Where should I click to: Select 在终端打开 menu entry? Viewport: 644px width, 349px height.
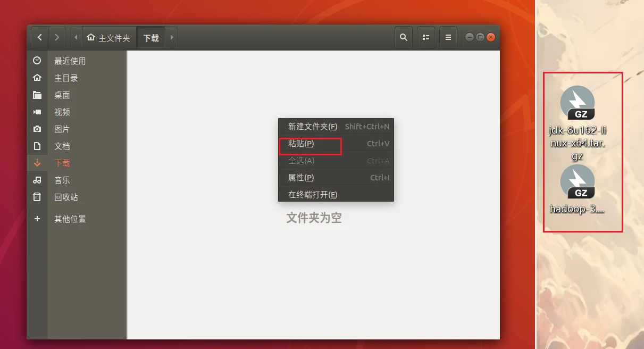313,195
